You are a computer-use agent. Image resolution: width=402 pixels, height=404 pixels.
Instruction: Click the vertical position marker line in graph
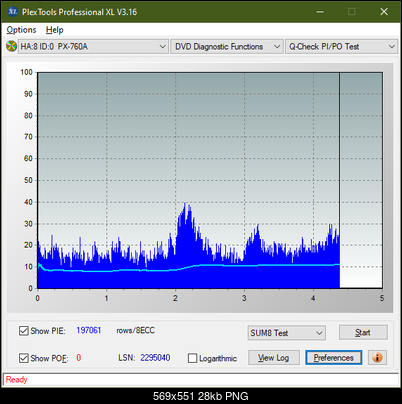click(339, 180)
